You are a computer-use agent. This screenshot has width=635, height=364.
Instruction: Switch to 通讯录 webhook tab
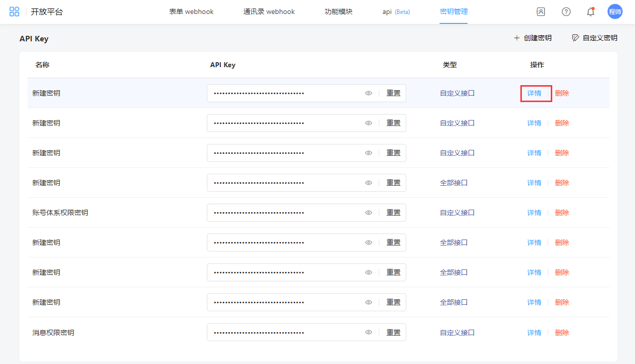pyautogui.click(x=269, y=12)
